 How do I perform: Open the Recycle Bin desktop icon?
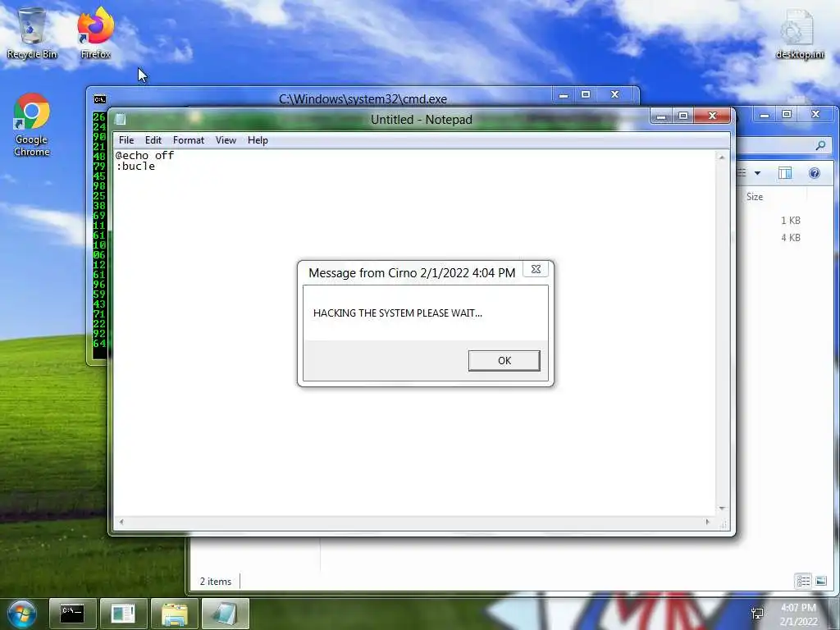tap(32, 33)
